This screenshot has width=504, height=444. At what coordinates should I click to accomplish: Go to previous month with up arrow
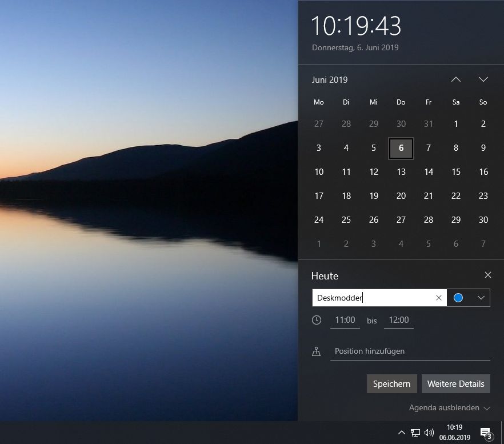click(x=455, y=79)
